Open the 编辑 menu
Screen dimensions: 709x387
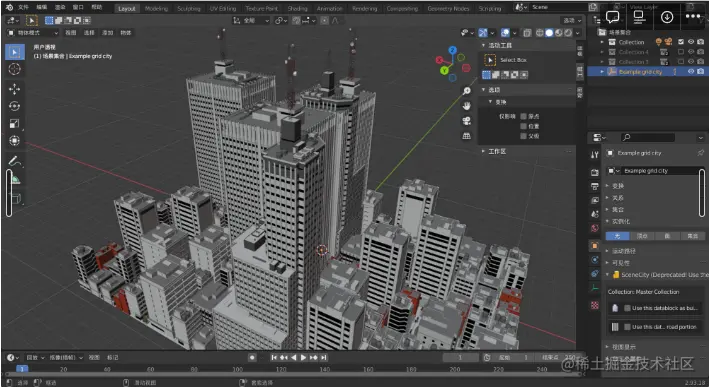click(42, 7)
